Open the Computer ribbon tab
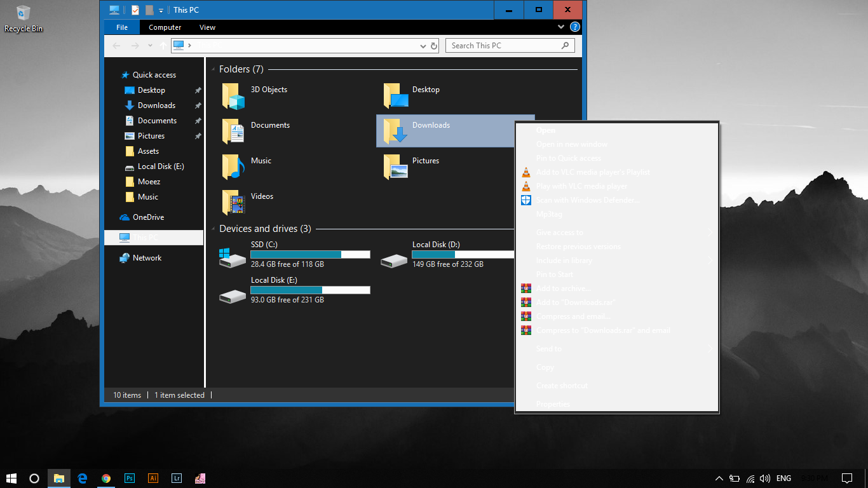The image size is (868, 488). [x=165, y=27]
